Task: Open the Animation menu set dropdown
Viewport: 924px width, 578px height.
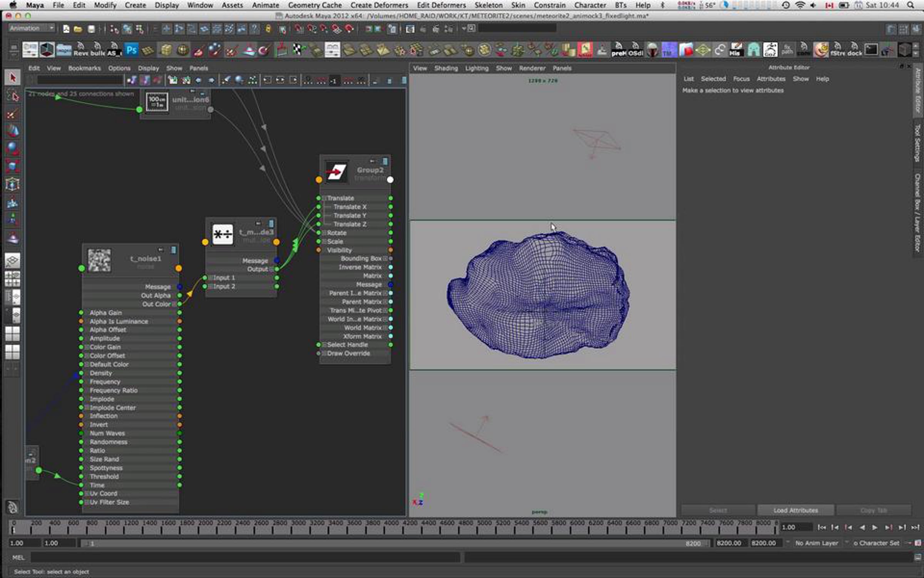Action: pos(32,28)
